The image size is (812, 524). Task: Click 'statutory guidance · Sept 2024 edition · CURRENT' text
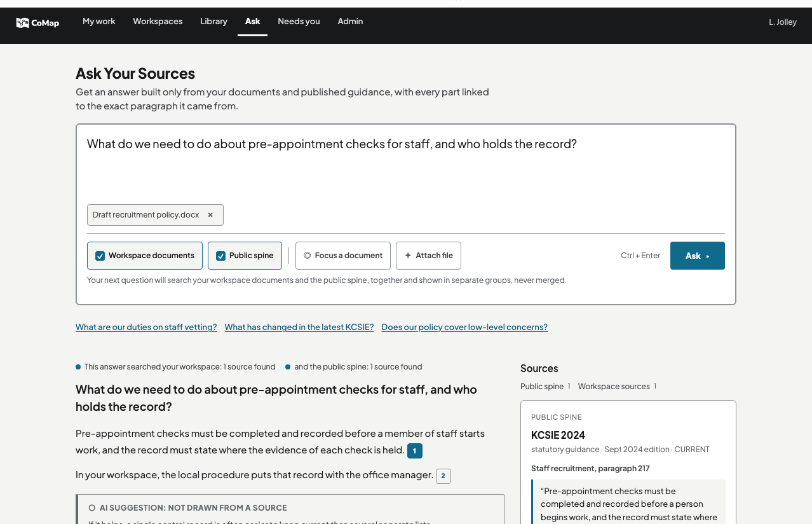point(620,450)
